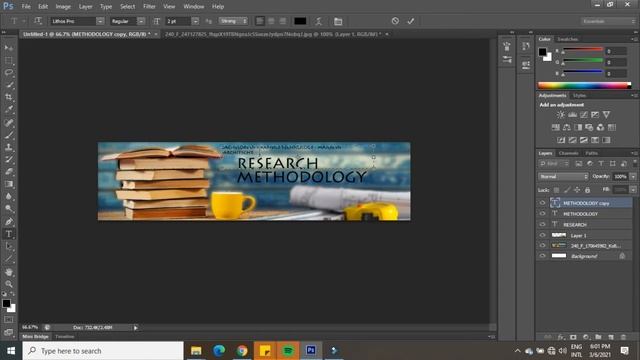This screenshot has height=360, width=640.
Task: Select the Gradient tool
Action: [x=9, y=184]
